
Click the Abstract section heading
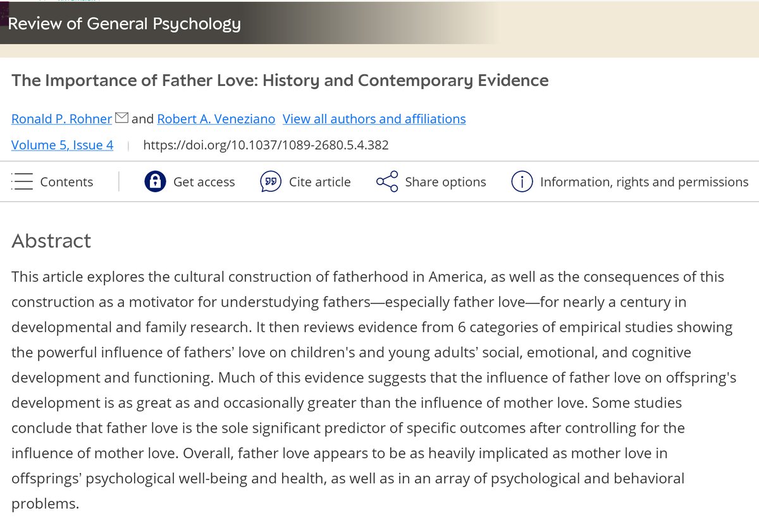coord(51,241)
